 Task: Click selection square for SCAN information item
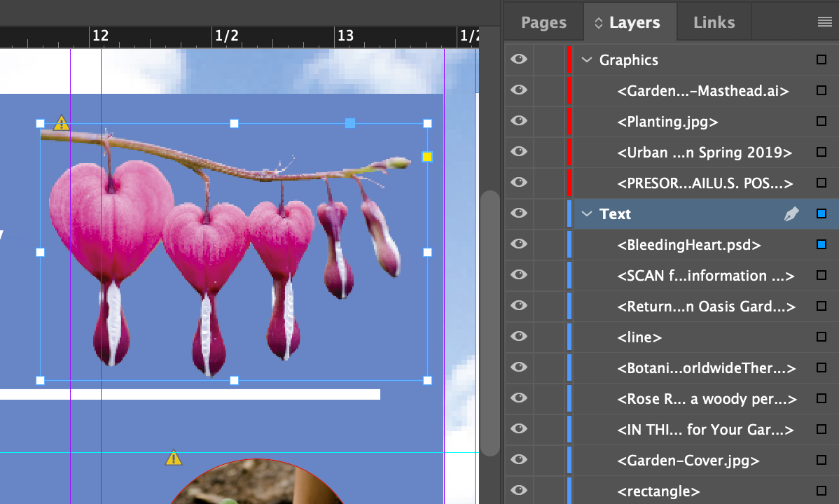(x=821, y=275)
